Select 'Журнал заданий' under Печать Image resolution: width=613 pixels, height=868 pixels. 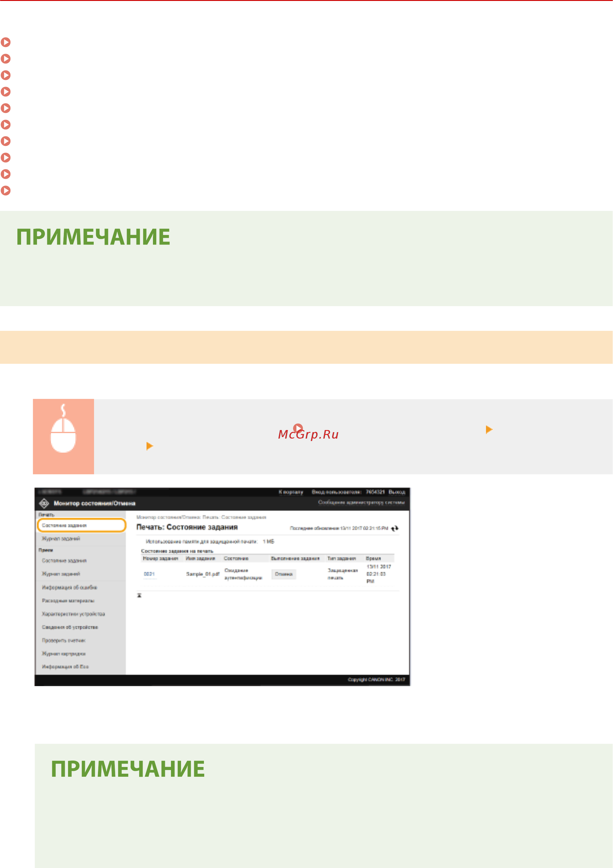[x=61, y=538]
